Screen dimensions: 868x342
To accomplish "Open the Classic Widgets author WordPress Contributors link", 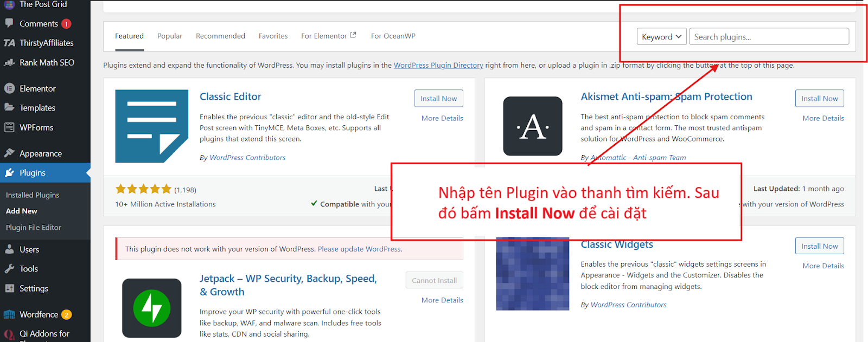I will (x=628, y=305).
